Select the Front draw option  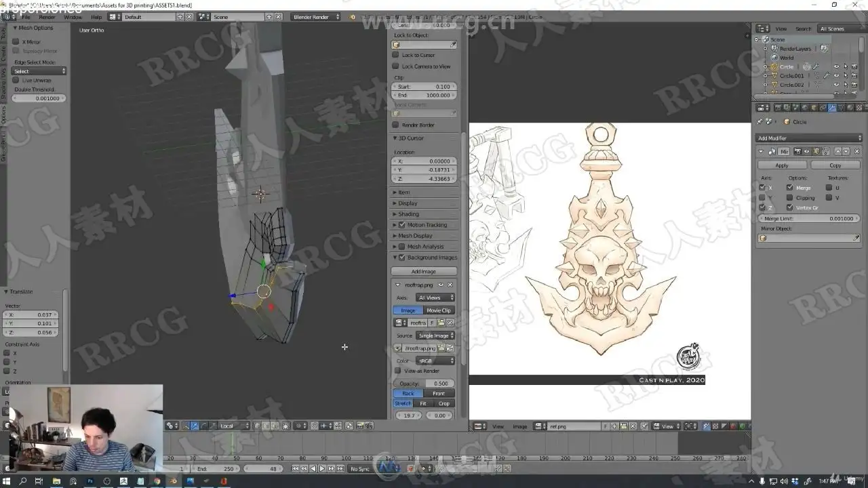(x=439, y=393)
